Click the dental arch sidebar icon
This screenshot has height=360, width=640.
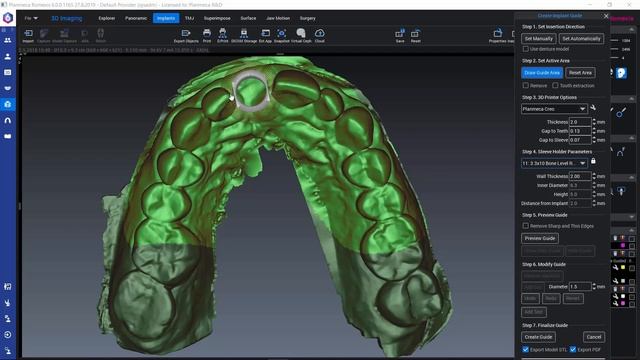tap(8, 120)
